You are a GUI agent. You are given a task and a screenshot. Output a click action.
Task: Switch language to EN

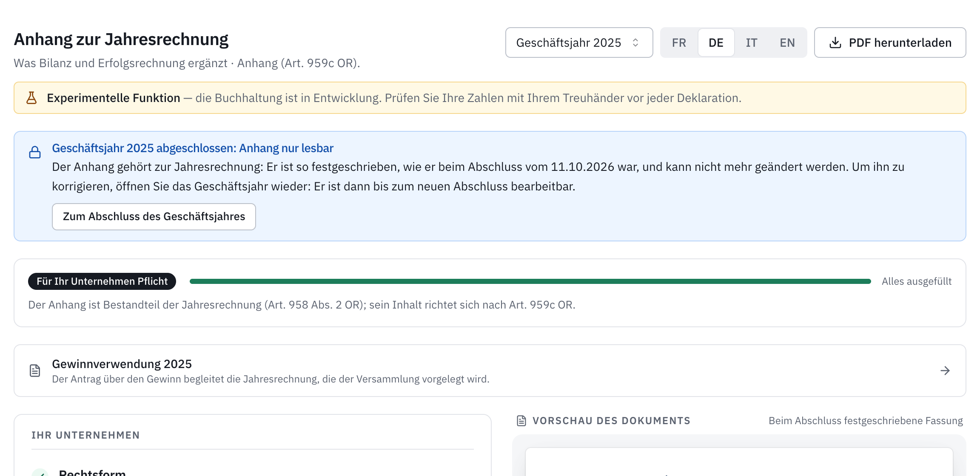coord(787,42)
